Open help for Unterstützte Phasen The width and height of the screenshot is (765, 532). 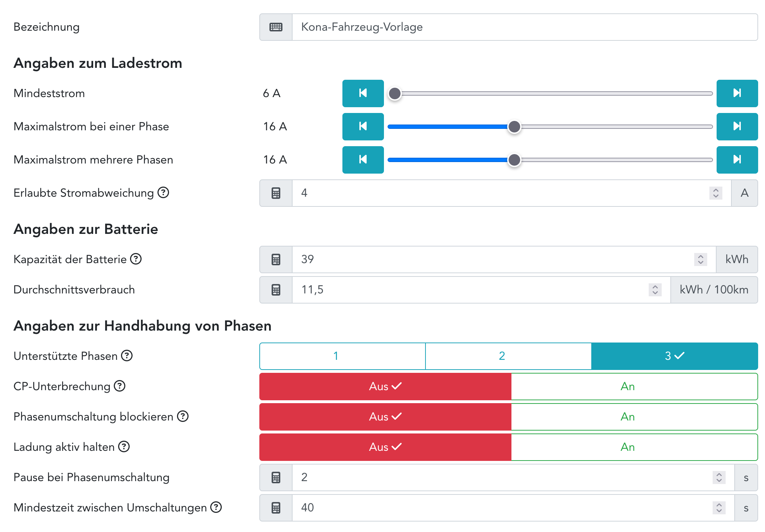127,356
